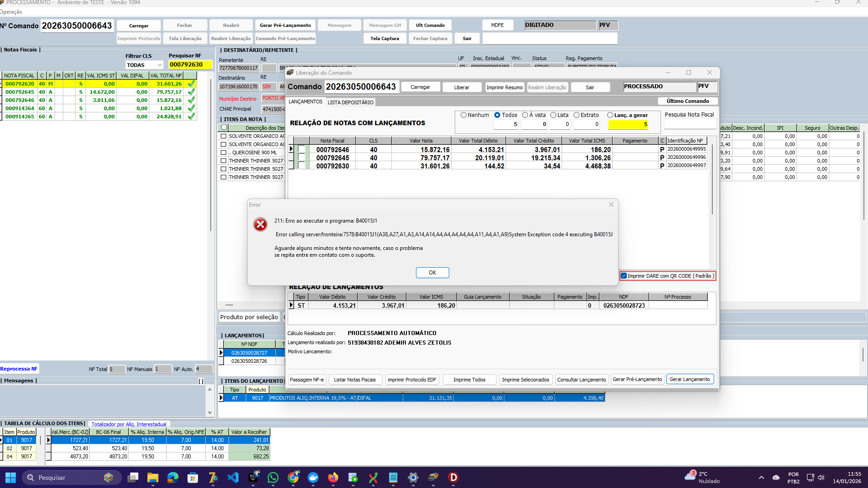Switch to the LISTA DEPOSITÁRIO tab
Viewport: 868px width, 488px height.
coord(350,102)
